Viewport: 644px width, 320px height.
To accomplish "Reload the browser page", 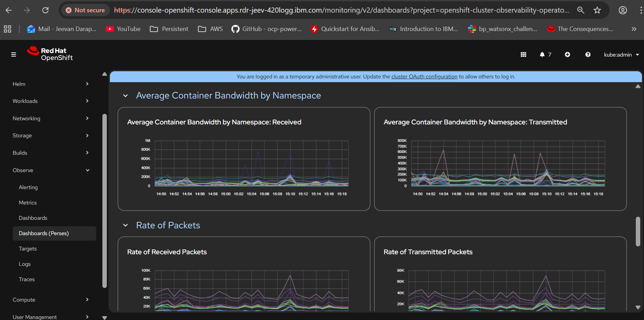I will click(x=45, y=10).
